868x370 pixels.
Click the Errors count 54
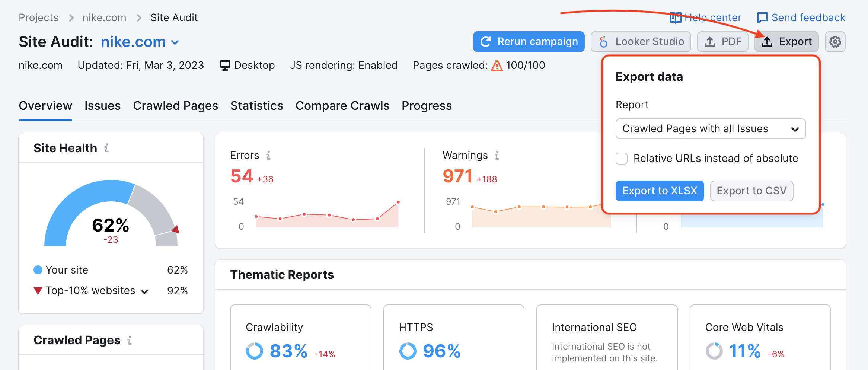pos(242,176)
